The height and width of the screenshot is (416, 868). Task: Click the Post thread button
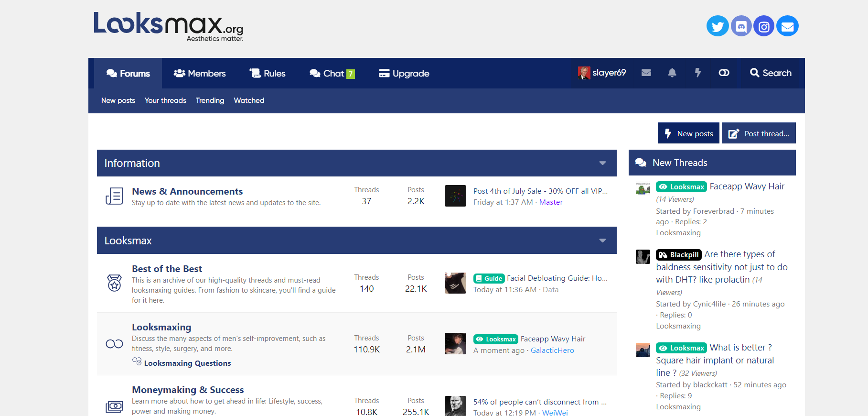(x=759, y=133)
